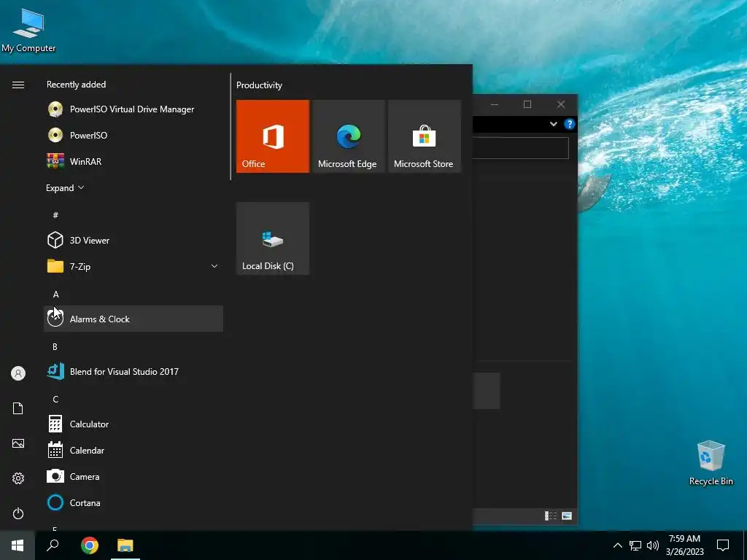This screenshot has height=560, width=747.
Task: Launch PowerISO from recently added
Action: point(133,135)
